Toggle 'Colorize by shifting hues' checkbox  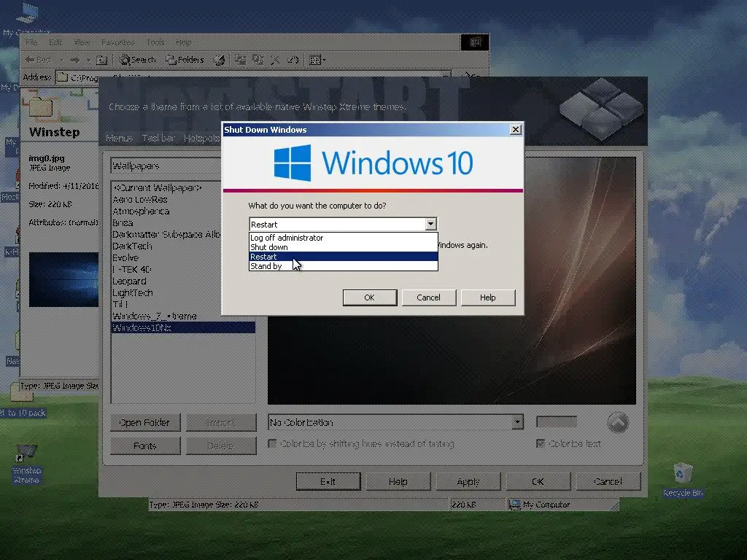[x=272, y=444]
